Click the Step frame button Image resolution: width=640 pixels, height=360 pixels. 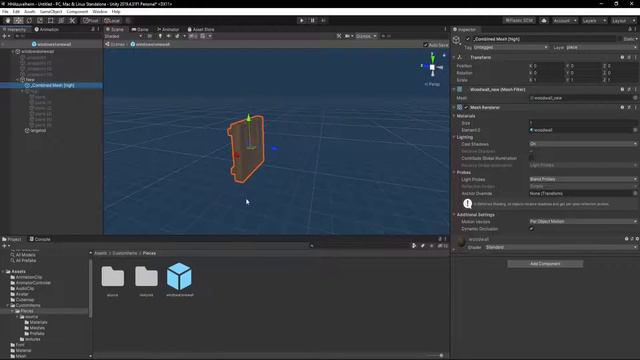(x=323, y=20)
